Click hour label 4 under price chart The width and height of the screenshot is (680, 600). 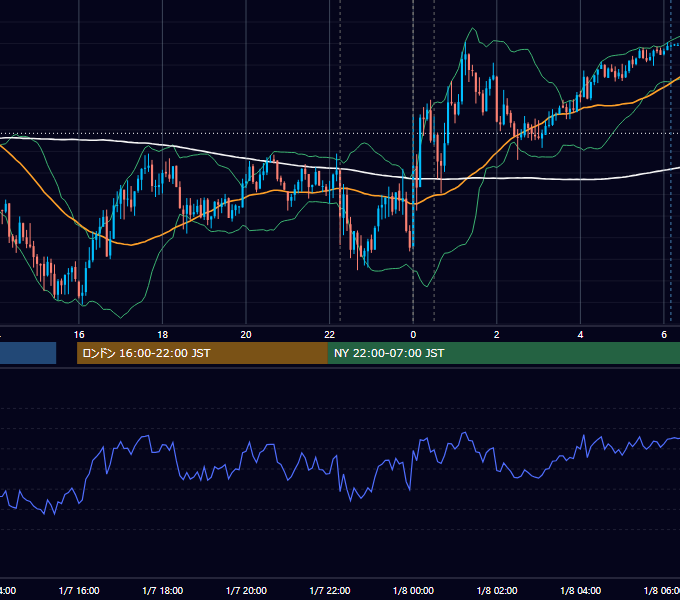(580, 335)
